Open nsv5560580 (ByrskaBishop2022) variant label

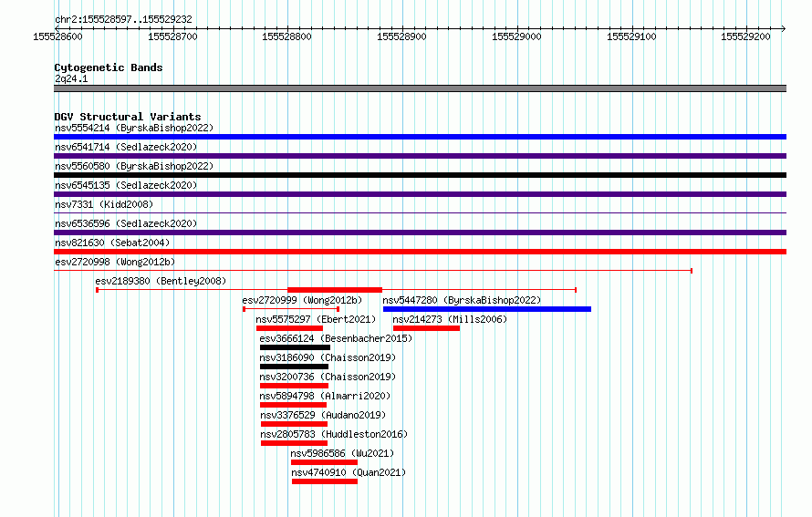click(x=134, y=166)
